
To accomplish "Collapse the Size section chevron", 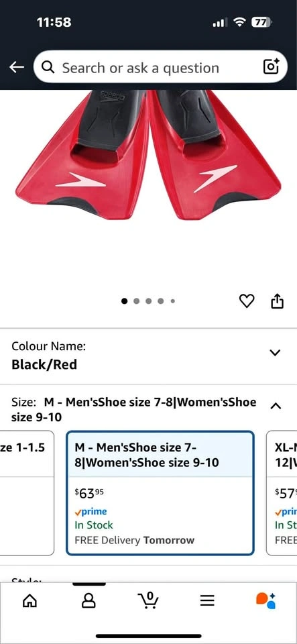I will tap(276, 406).
